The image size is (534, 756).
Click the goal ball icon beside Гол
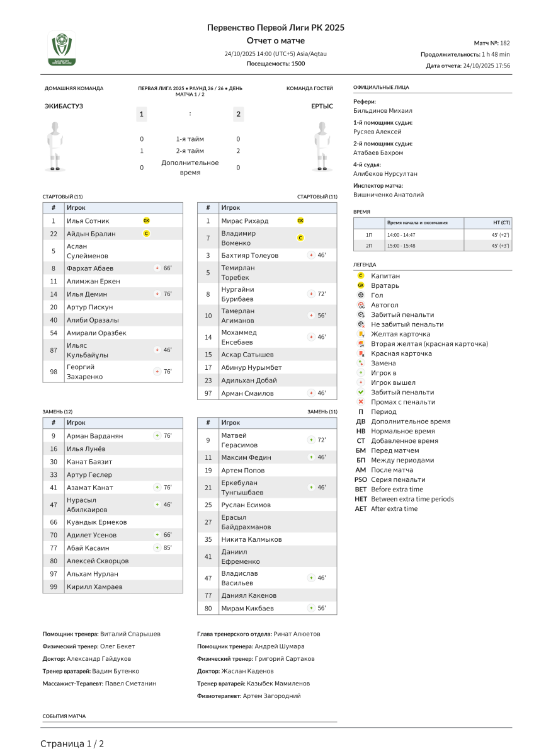[x=361, y=295]
